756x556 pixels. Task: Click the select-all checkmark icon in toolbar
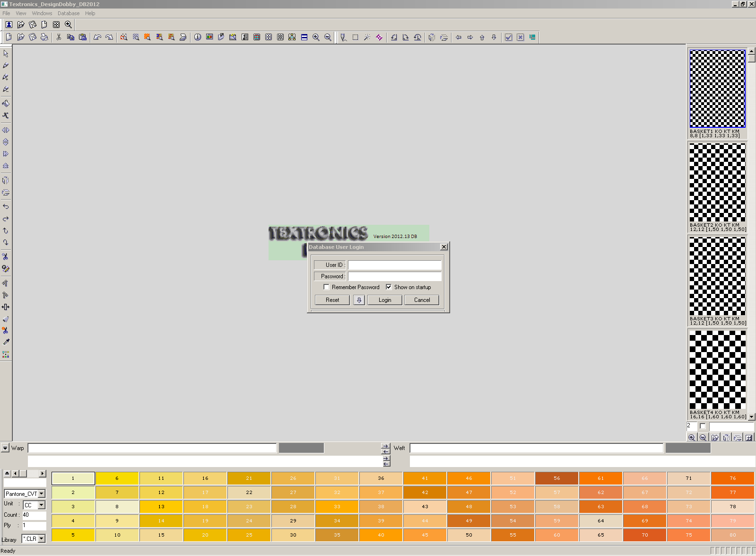508,37
